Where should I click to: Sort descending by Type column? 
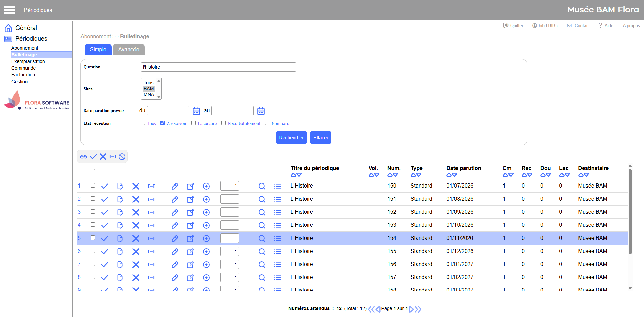[419, 175]
